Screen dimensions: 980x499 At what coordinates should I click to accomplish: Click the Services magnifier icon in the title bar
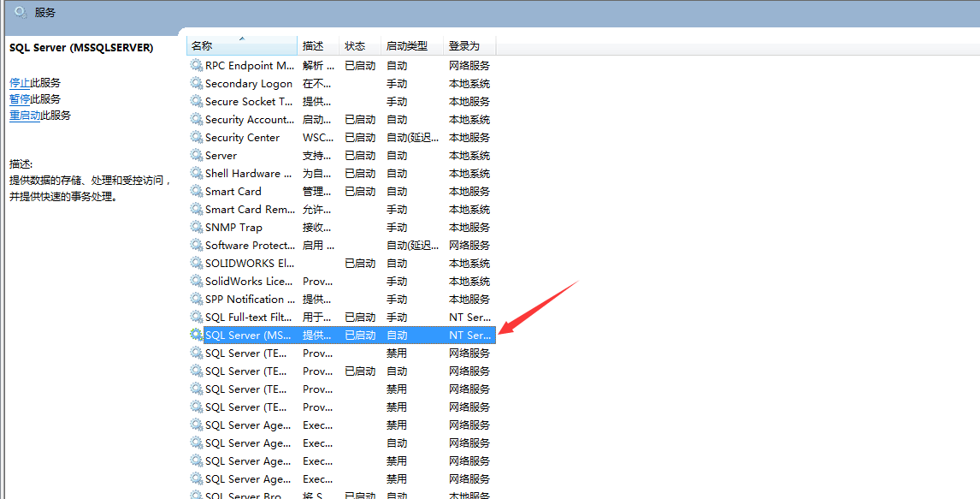[x=21, y=12]
